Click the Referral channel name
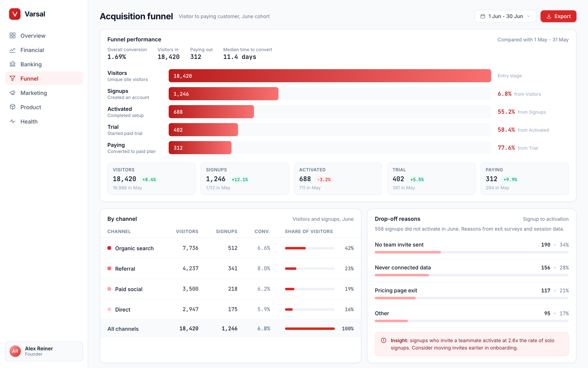Image resolution: width=588 pixels, height=368 pixels. click(x=125, y=269)
